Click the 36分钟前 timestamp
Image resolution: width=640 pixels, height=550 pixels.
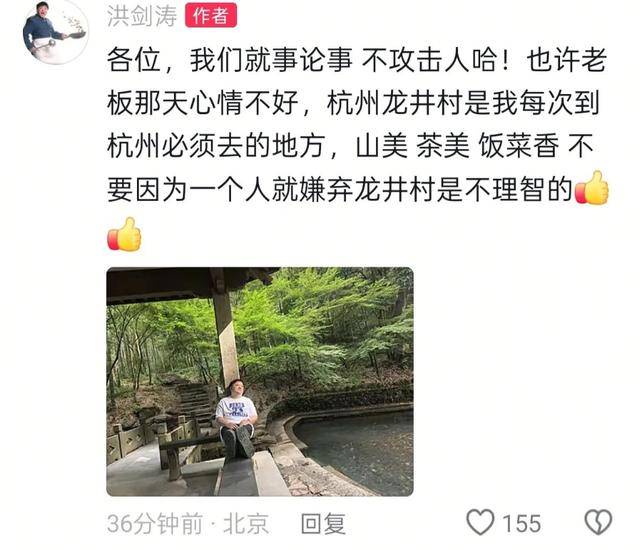pyautogui.click(x=155, y=523)
